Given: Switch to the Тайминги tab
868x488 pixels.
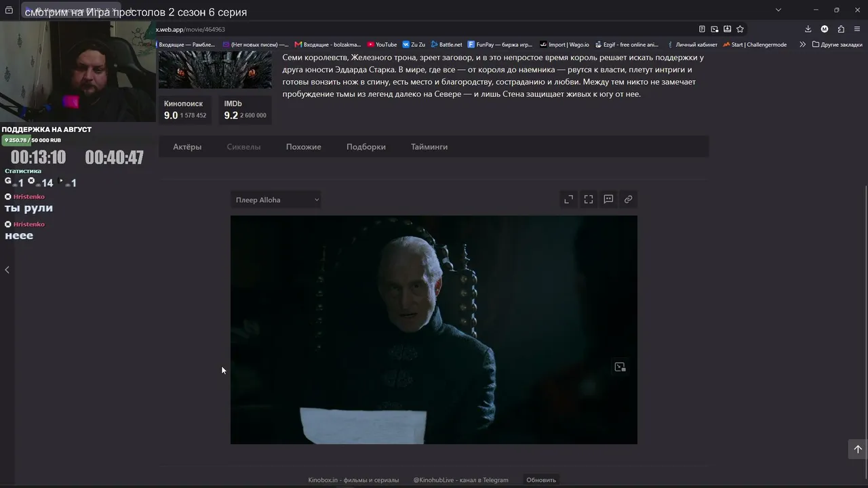Looking at the screenshot, I should [429, 147].
